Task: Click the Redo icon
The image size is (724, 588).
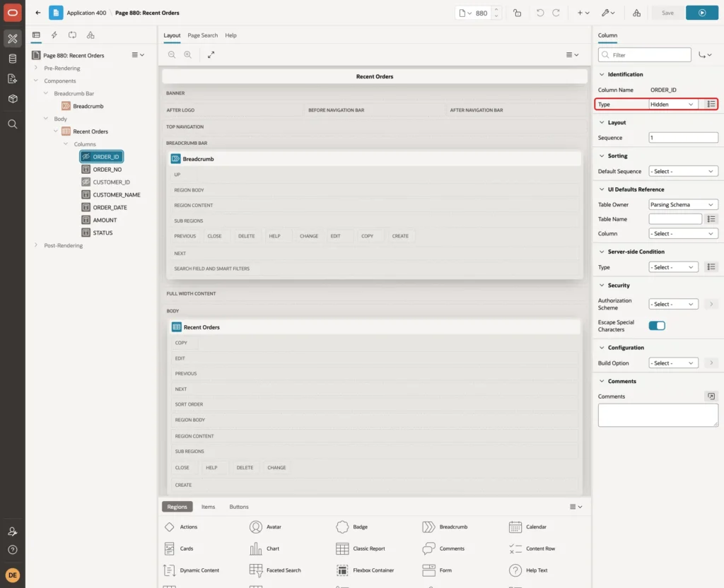Action: click(556, 13)
